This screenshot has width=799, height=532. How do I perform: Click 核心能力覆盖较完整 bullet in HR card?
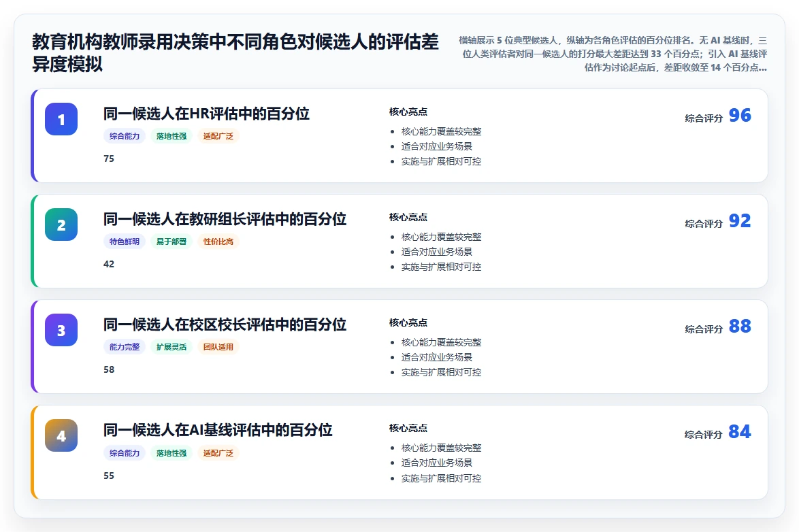[x=441, y=131]
